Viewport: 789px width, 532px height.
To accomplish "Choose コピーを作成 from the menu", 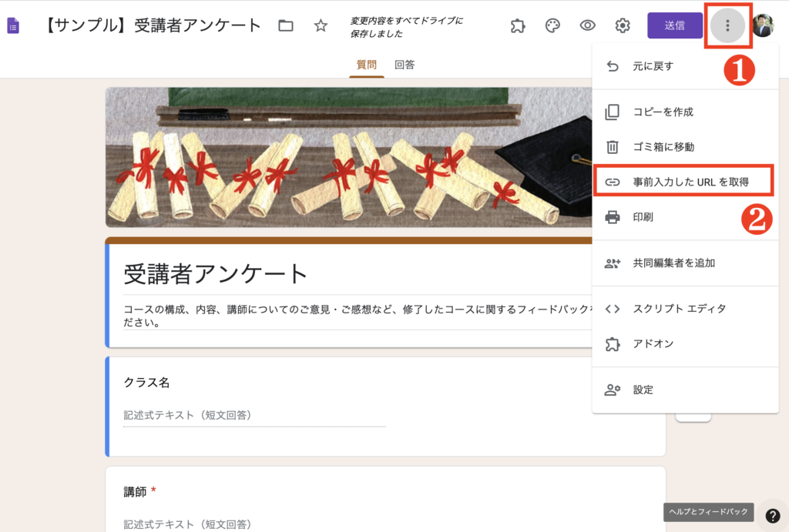I will click(x=663, y=111).
